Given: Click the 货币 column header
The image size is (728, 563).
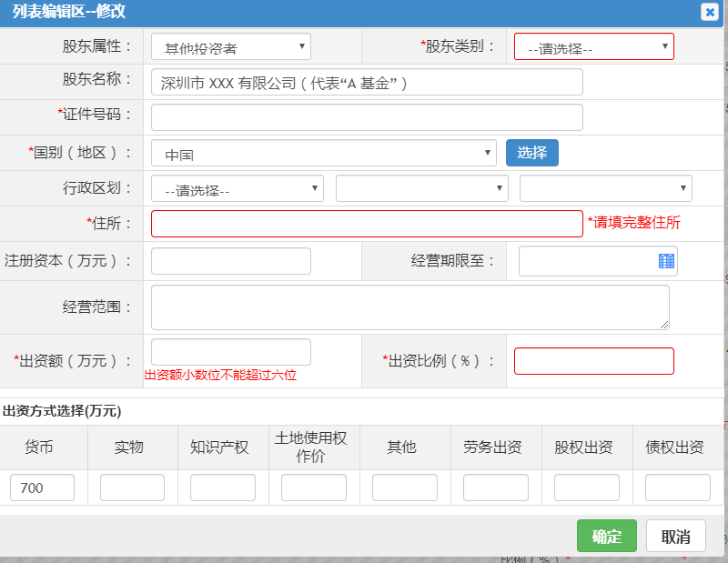Looking at the screenshot, I should click(x=38, y=447).
